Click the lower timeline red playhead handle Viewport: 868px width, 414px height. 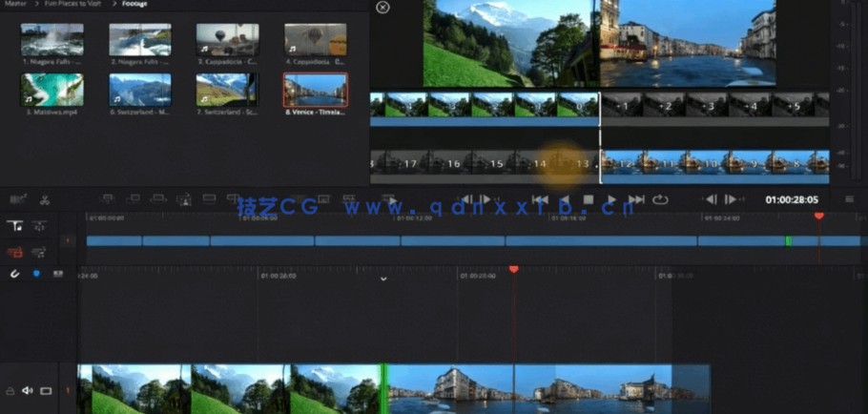click(514, 269)
